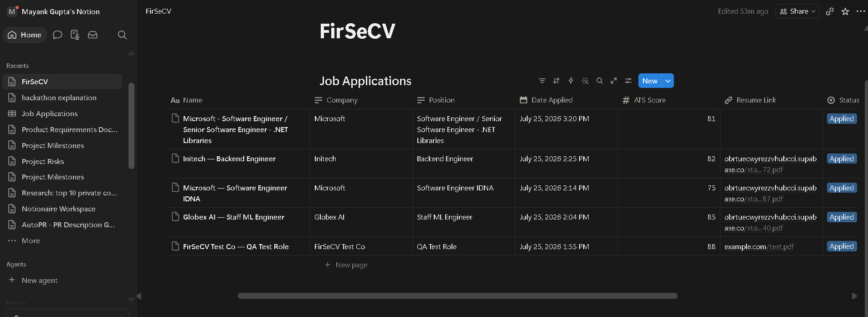The image size is (868, 317).
Task: Add a New page row below table
Action: tap(346, 265)
